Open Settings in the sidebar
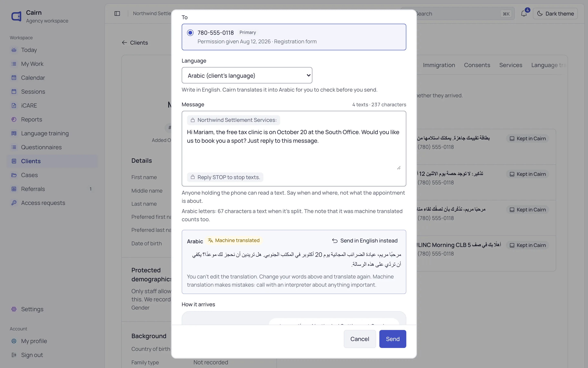Viewport: 588px width, 368px height. pos(52,309)
